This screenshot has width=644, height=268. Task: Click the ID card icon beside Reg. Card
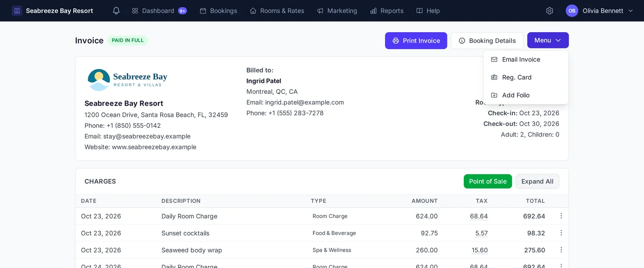point(494,77)
